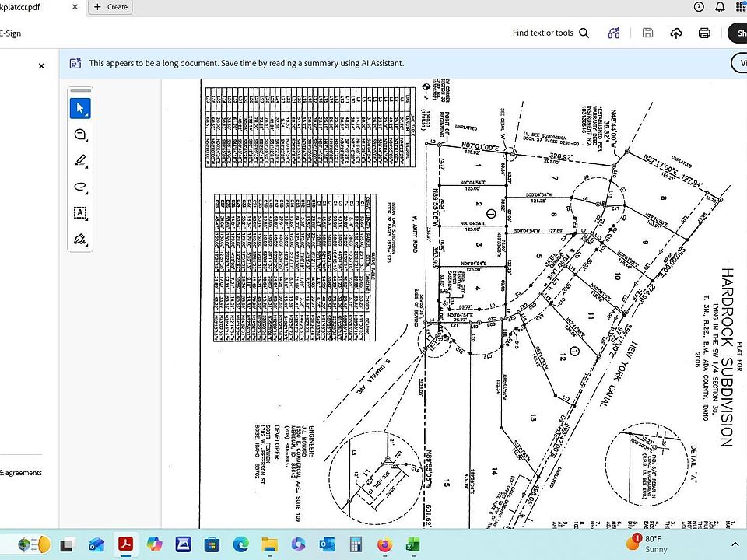Click the print icon
This screenshot has height=560, width=747.
pos(704,33)
